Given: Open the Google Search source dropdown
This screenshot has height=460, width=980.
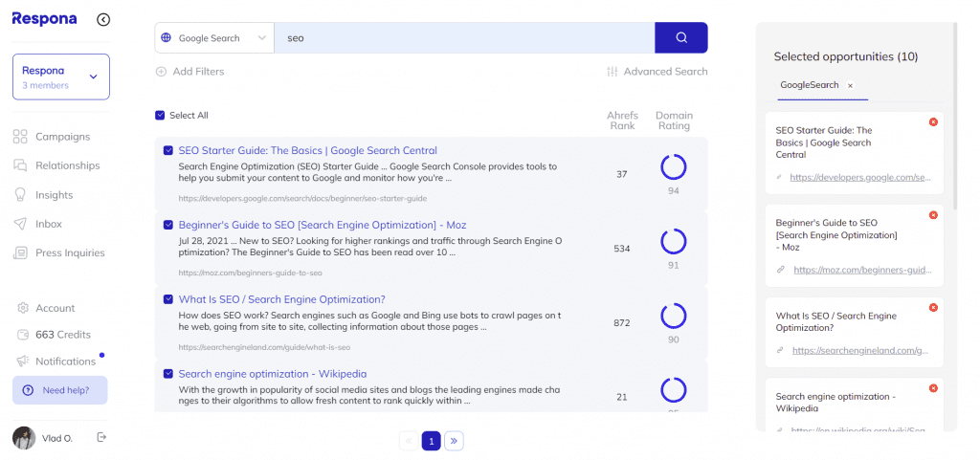Looking at the screenshot, I should (x=214, y=38).
